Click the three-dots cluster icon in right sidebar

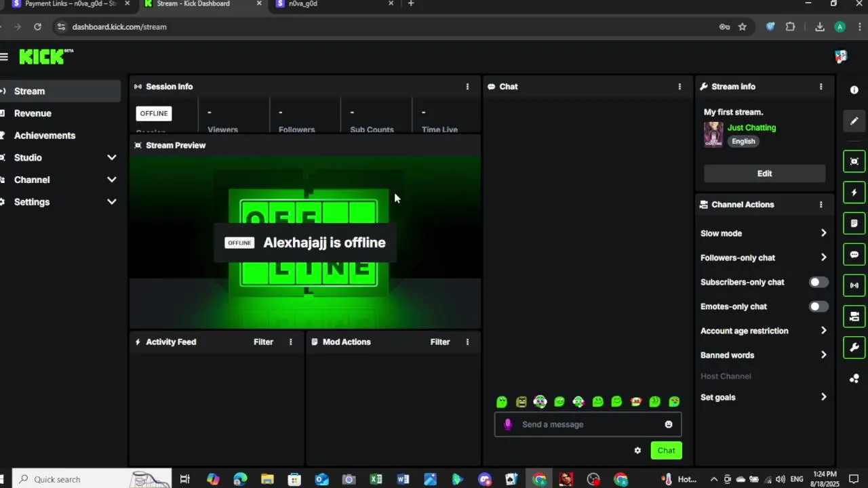[854, 379]
